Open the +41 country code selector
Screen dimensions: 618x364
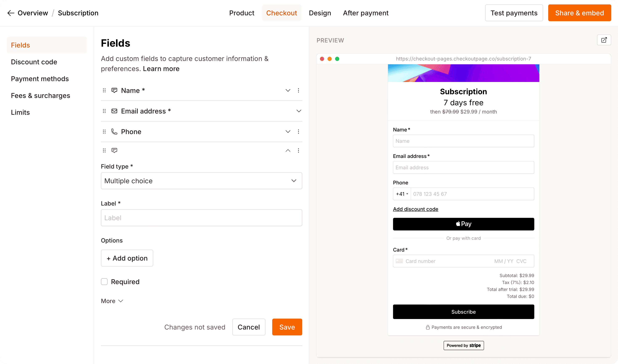click(x=402, y=194)
